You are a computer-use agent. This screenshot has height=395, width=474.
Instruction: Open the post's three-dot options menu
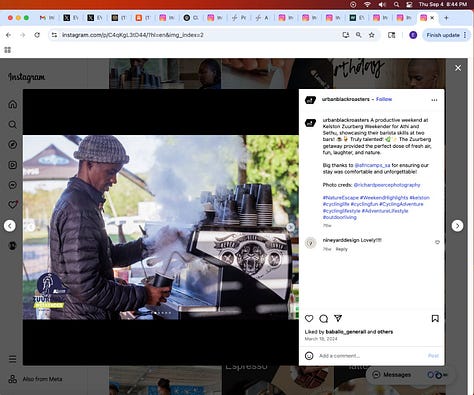434,100
